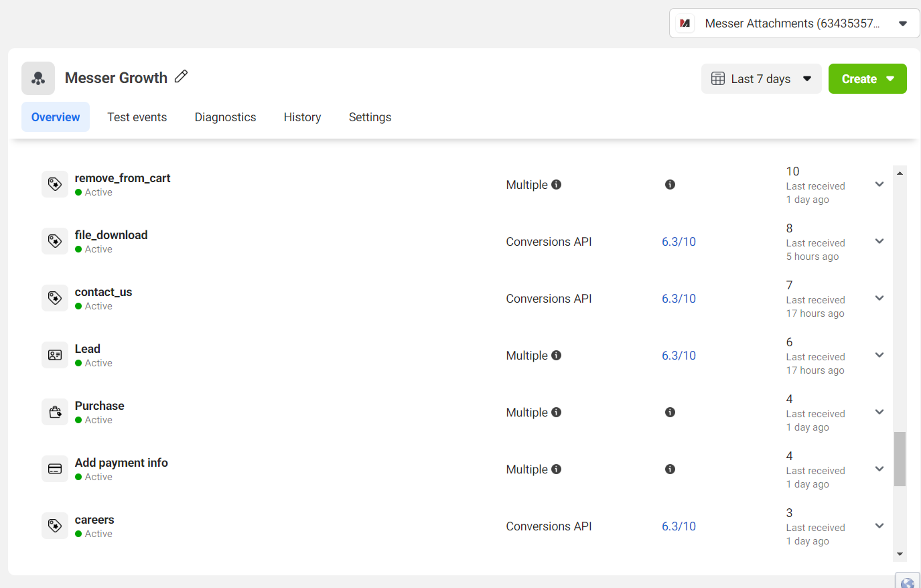
Task: Go to the Test events tab
Action: tap(137, 117)
